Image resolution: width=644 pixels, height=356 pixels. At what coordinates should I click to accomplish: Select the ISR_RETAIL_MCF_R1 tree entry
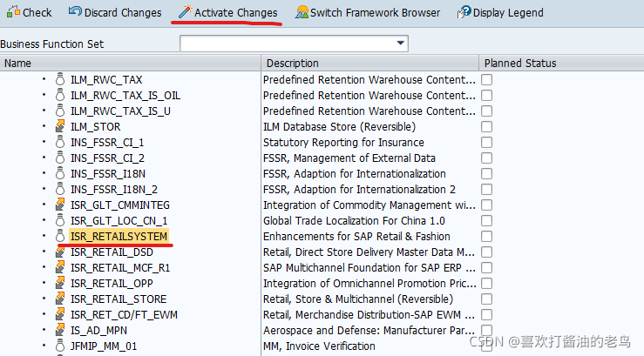tap(120, 268)
